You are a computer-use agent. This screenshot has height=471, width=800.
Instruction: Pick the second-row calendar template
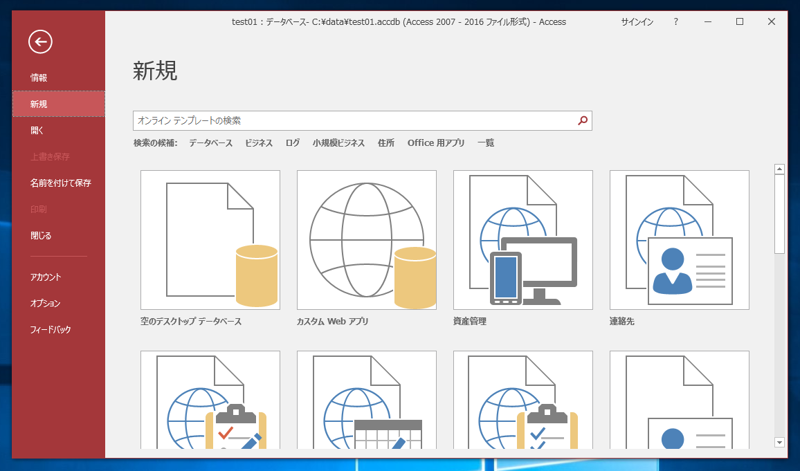366,400
